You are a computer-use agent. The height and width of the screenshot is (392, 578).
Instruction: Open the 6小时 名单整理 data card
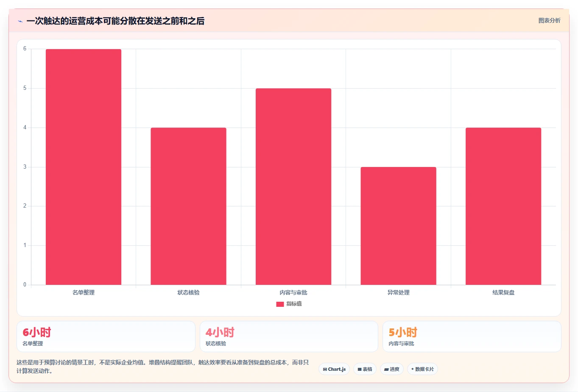106,336
